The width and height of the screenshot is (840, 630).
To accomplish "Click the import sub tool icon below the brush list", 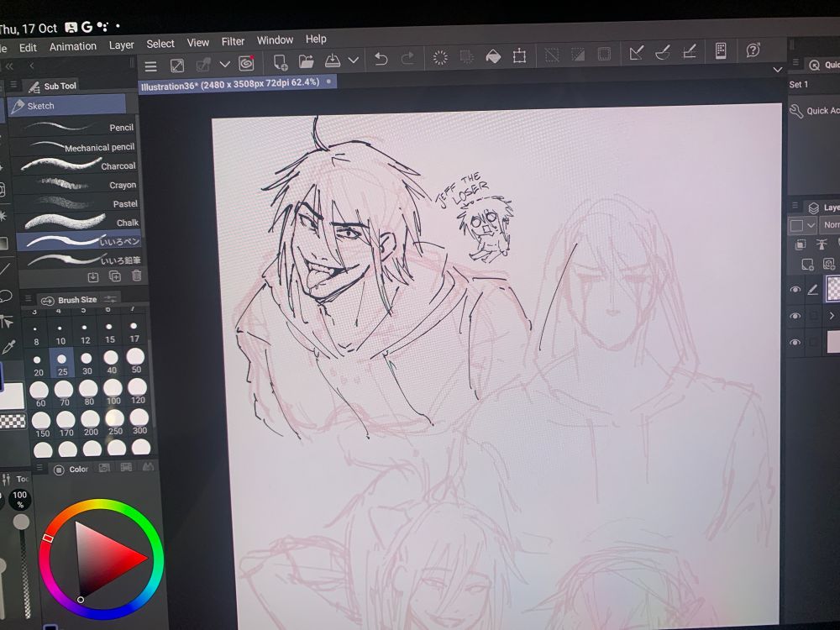I will point(93,277).
